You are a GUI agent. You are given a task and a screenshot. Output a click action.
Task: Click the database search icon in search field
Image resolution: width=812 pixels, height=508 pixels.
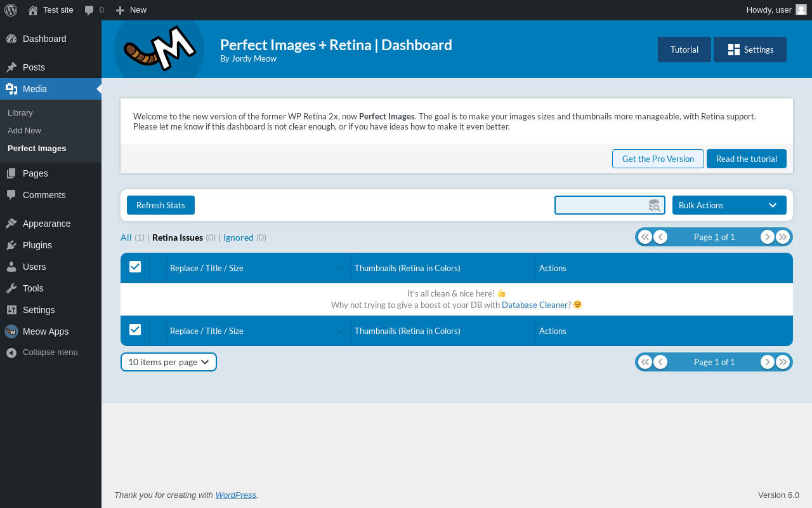(654, 205)
